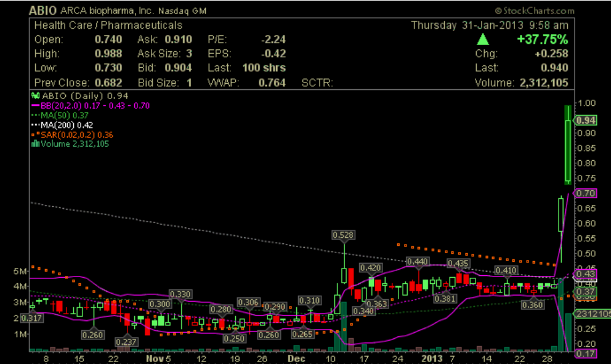The width and height of the screenshot is (611, 364).
Task: Click the 0.340 price label
Action: pyautogui.click(x=363, y=311)
